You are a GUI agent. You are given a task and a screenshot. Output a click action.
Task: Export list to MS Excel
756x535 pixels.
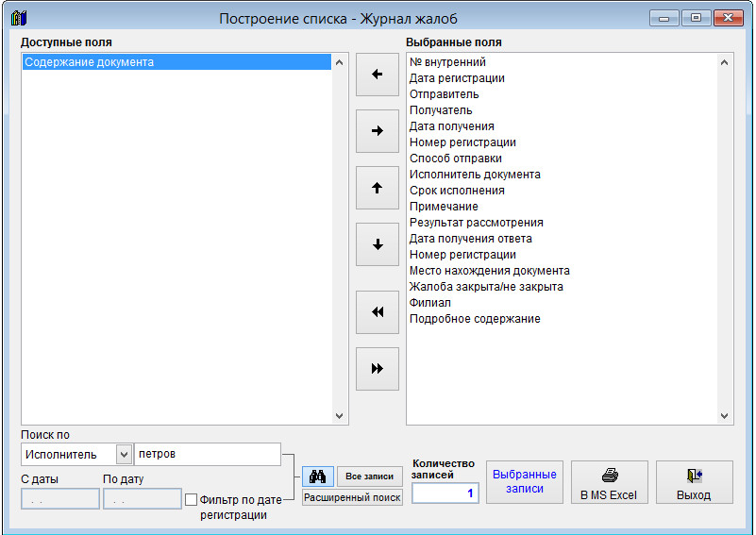pyautogui.click(x=610, y=482)
